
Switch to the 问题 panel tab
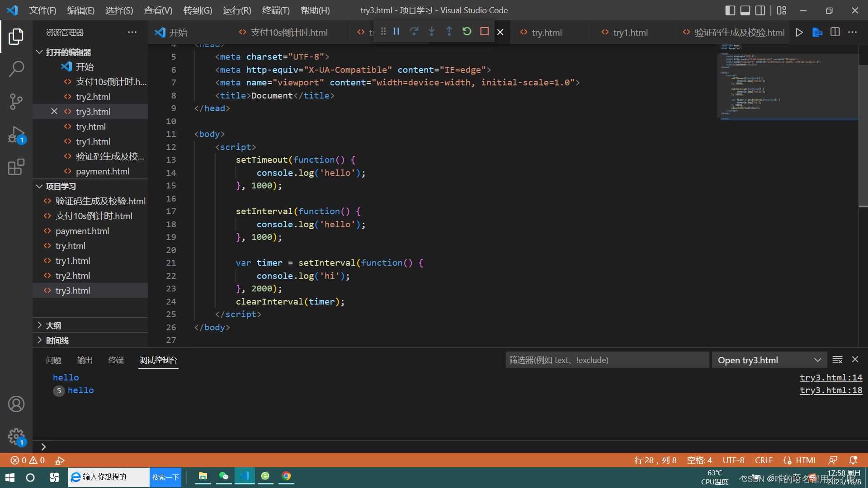click(x=53, y=360)
